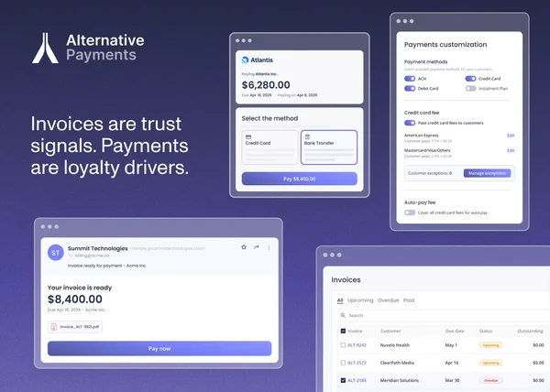Image resolution: width=550 pixels, height=392 pixels.
Task: Check the ALT-9242 invoice checkbox
Action: [x=343, y=345]
